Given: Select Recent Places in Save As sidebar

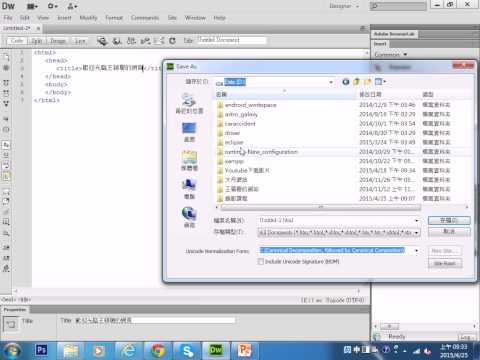Looking at the screenshot, I should point(189,104).
